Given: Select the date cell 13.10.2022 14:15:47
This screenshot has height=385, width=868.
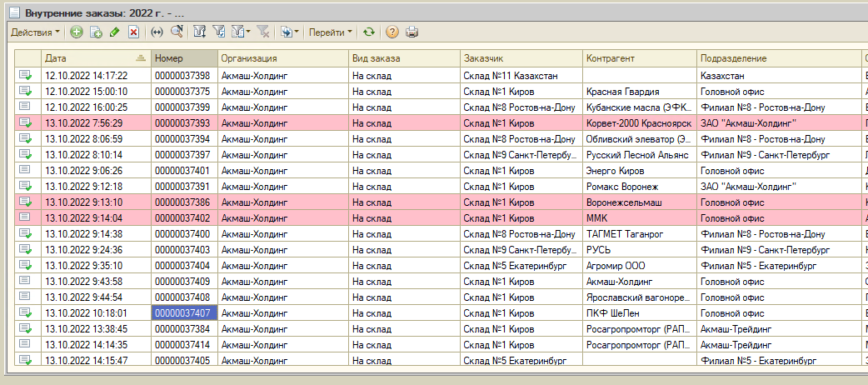Looking at the screenshot, I should tap(96, 360).
